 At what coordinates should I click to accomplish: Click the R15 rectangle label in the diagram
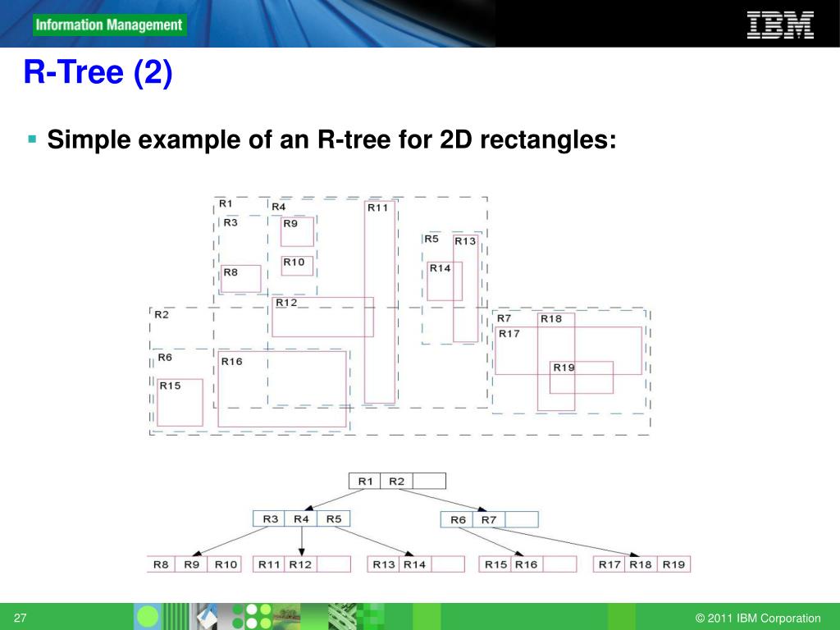[170, 386]
